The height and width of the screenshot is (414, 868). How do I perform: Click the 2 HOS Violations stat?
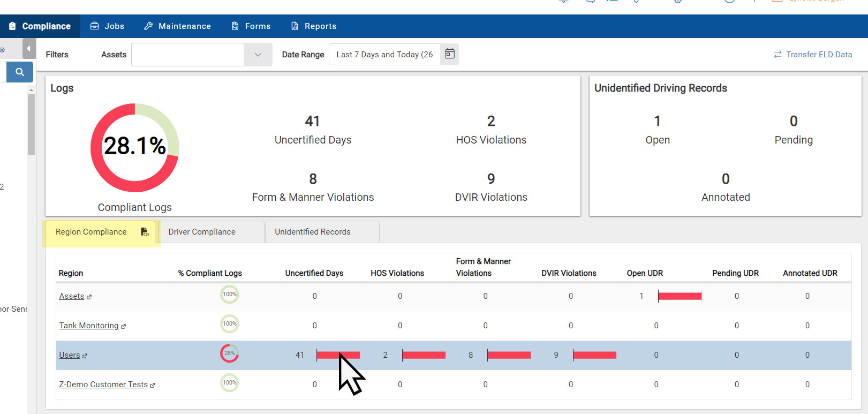click(x=491, y=130)
